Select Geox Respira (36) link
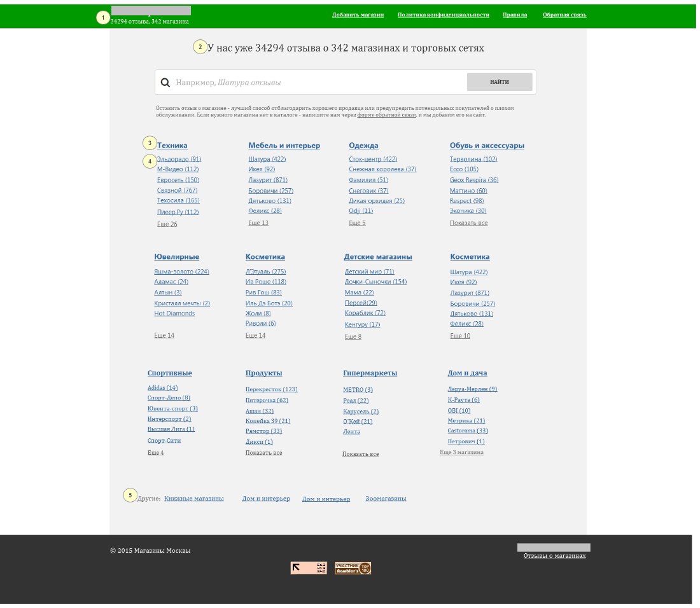The width and height of the screenshot is (700, 608). pyautogui.click(x=473, y=180)
